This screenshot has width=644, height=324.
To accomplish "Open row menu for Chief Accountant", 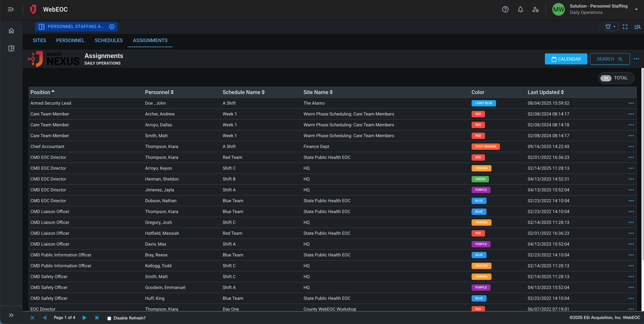I will 631,146.
